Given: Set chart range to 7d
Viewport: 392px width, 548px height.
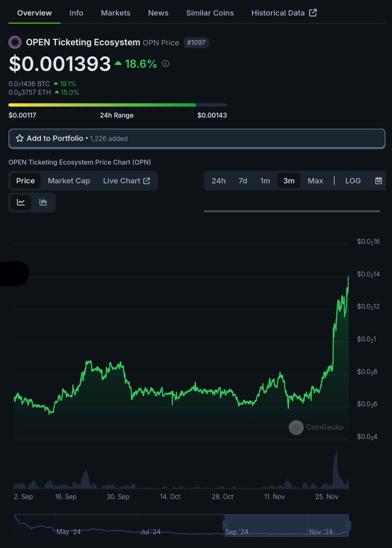Looking at the screenshot, I should click(x=243, y=181).
